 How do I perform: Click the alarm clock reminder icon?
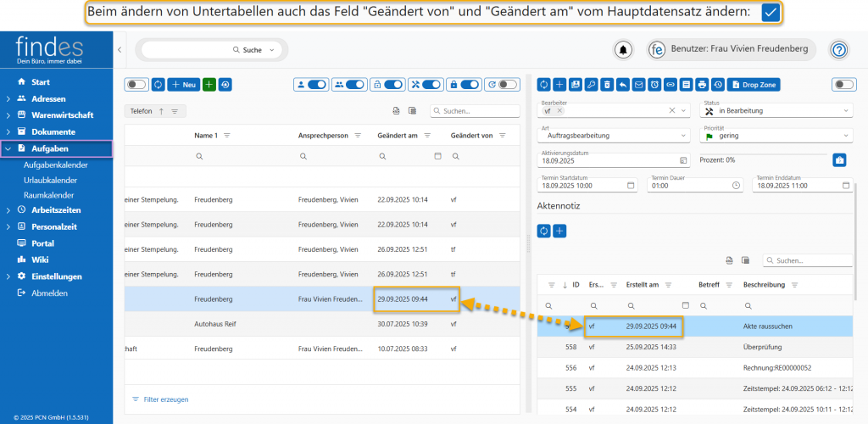(x=654, y=84)
